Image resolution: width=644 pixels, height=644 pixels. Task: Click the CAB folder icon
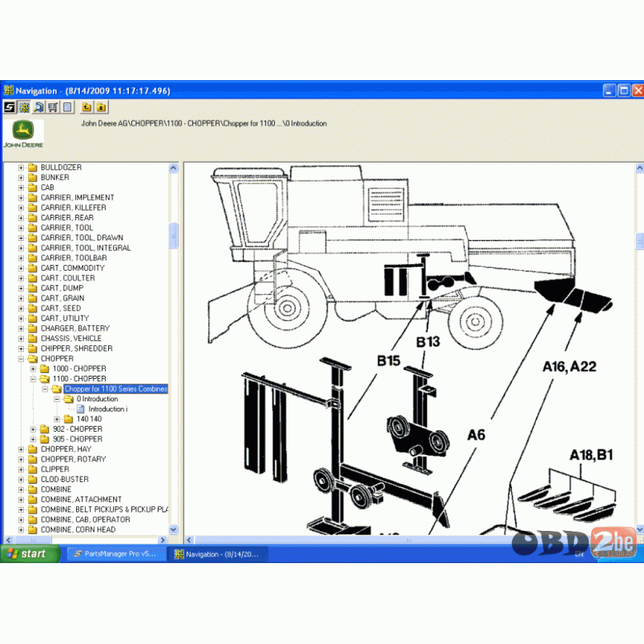click(x=32, y=187)
